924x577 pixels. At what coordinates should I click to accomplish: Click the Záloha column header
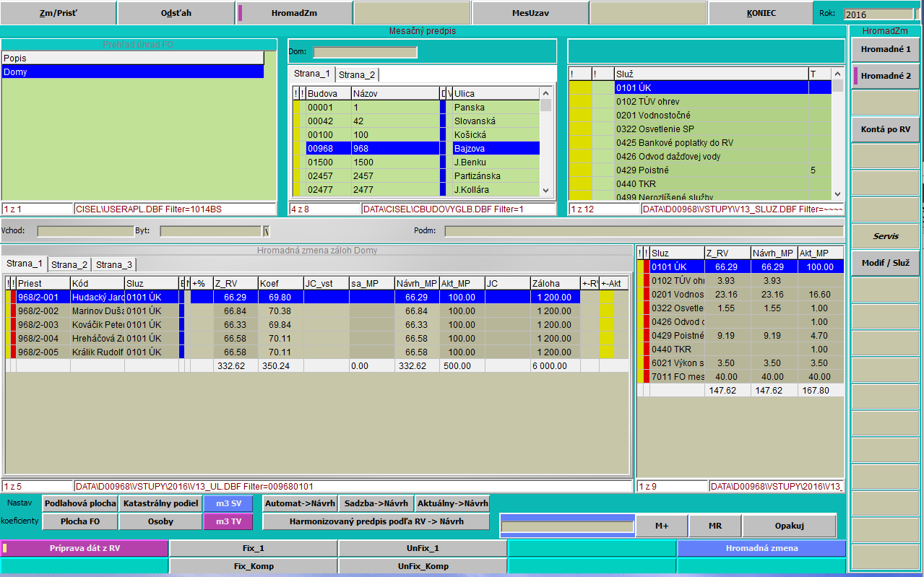coord(555,283)
